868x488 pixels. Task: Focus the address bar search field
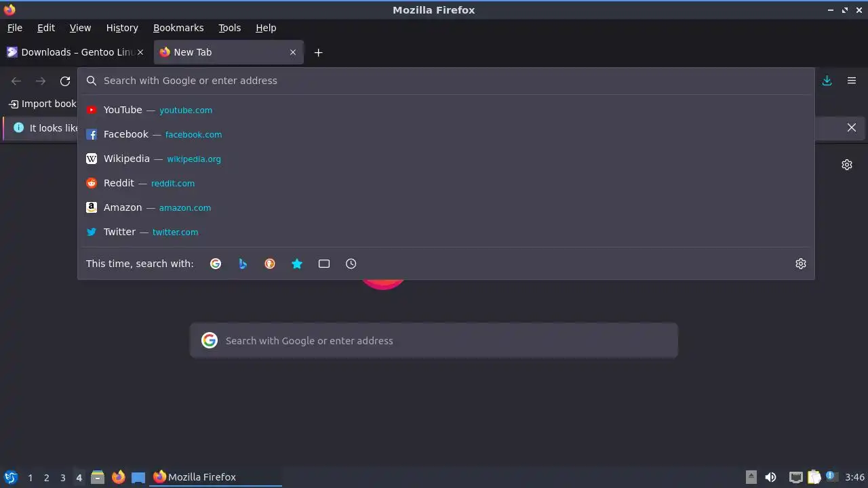(446, 81)
